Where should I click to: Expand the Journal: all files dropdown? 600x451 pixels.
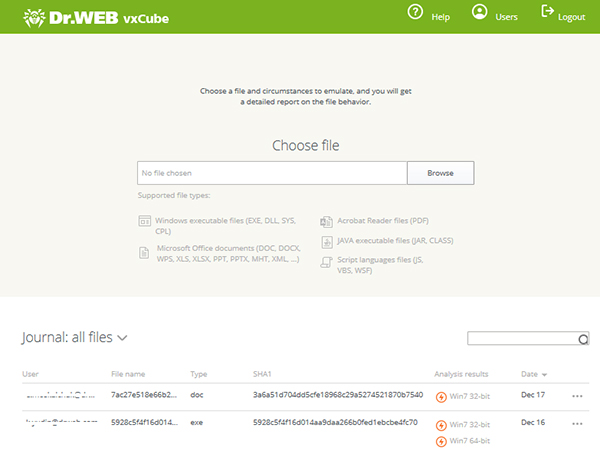pos(121,338)
